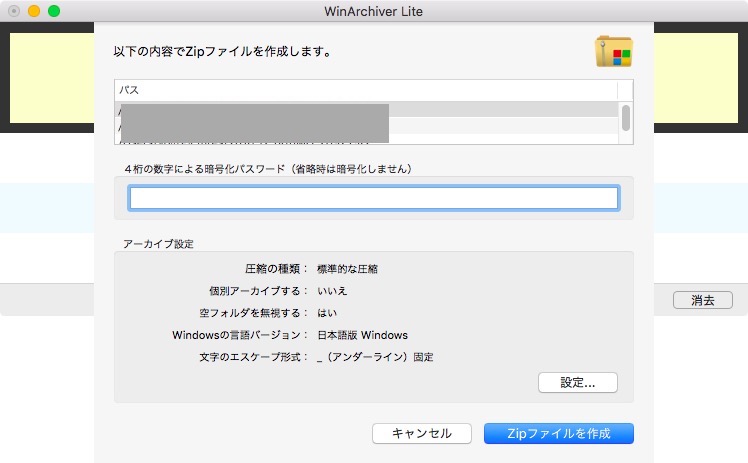Click the 日本語版 Windows language value
748x463 pixels.
363,335
